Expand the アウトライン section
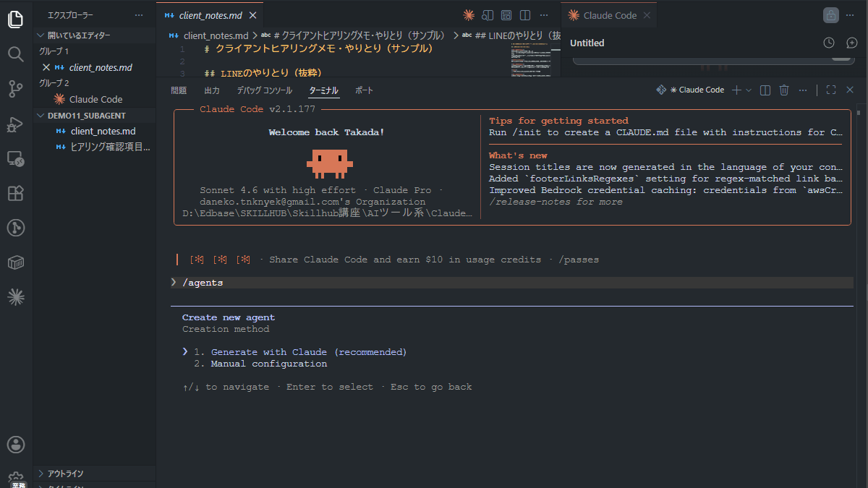 [94, 474]
